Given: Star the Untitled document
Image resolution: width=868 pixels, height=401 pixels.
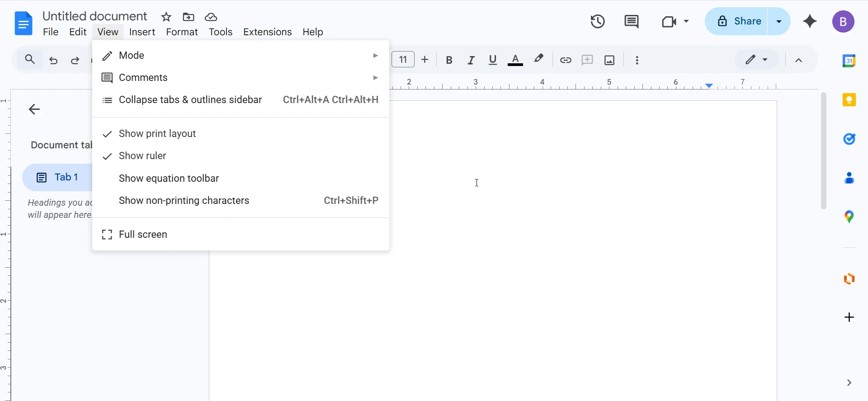Looking at the screenshot, I should pyautogui.click(x=166, y=17).
